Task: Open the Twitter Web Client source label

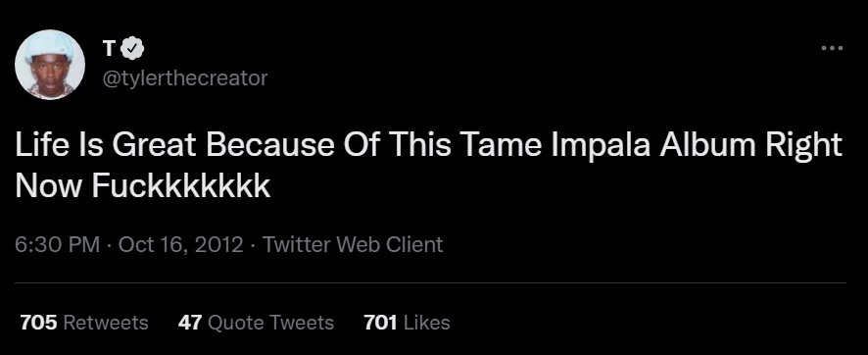Action: [x=353, y=244]
